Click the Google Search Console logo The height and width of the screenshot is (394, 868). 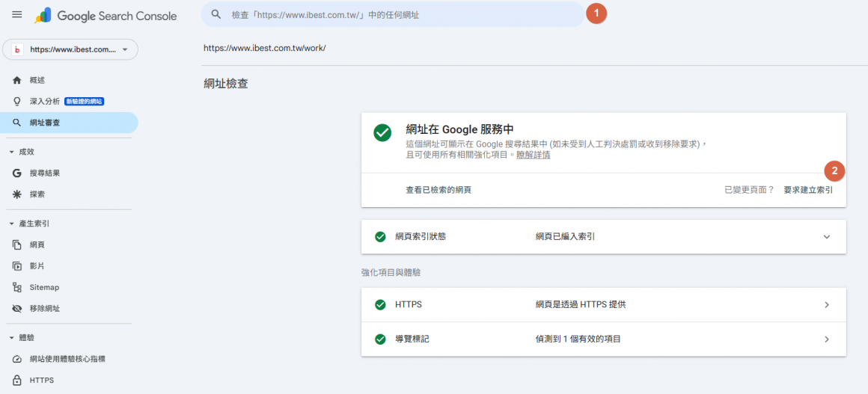pos(106,15)
